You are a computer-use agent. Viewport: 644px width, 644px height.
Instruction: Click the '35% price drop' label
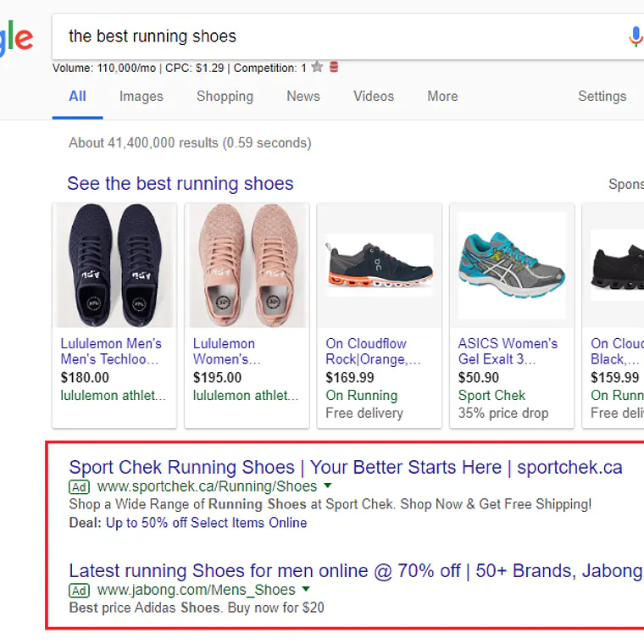tap(503, 413)
